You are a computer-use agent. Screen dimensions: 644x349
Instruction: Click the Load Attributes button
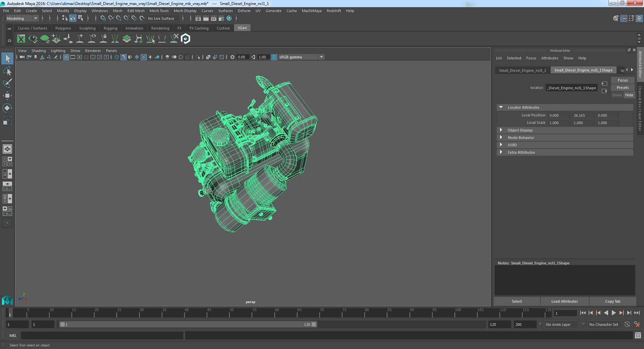click(x=564, y=301)
